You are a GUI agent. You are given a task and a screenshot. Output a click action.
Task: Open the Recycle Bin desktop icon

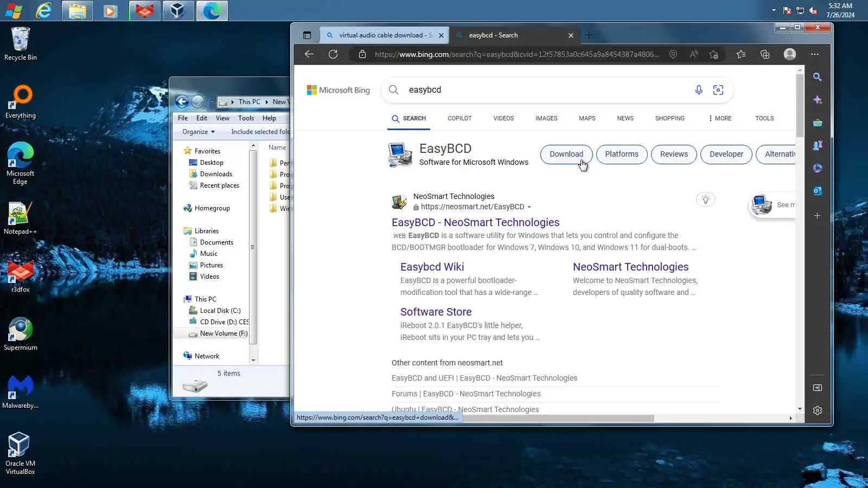pyautogui.click(x=21, y=44)
